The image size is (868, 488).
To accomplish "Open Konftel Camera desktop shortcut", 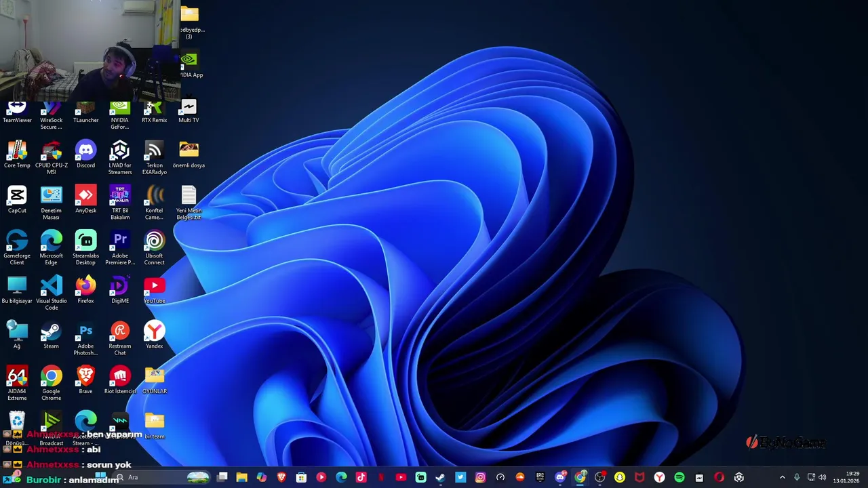I will (x=155, y=203).
